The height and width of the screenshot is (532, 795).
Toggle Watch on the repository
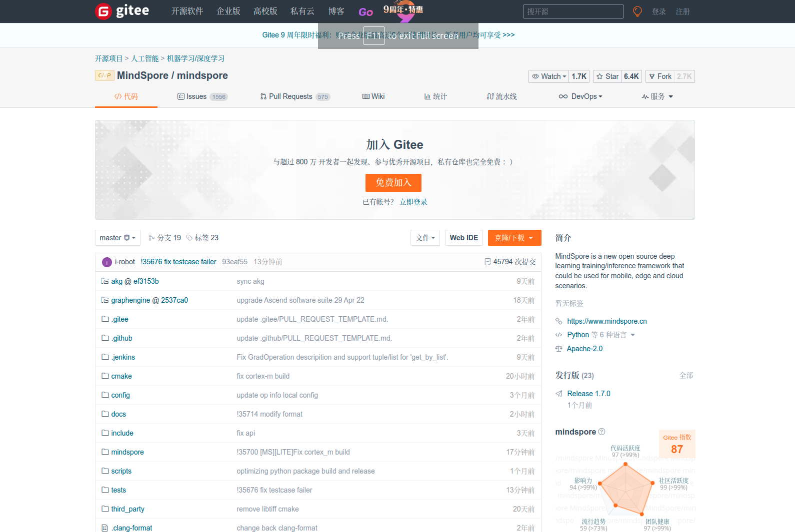click(x=548, y=76)
